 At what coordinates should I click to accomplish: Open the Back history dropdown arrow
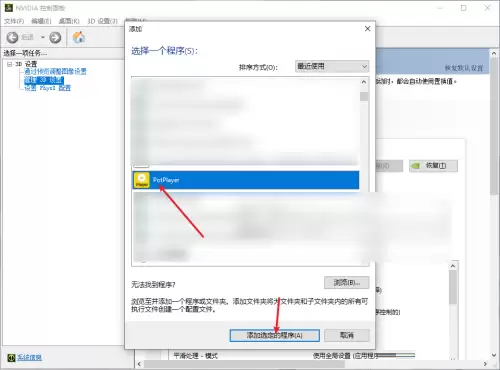(43, 37)
